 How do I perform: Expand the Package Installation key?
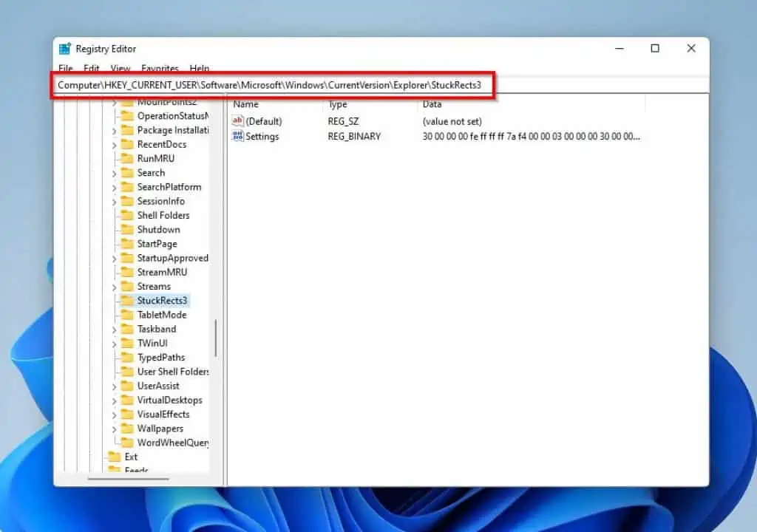click(114, 131)
